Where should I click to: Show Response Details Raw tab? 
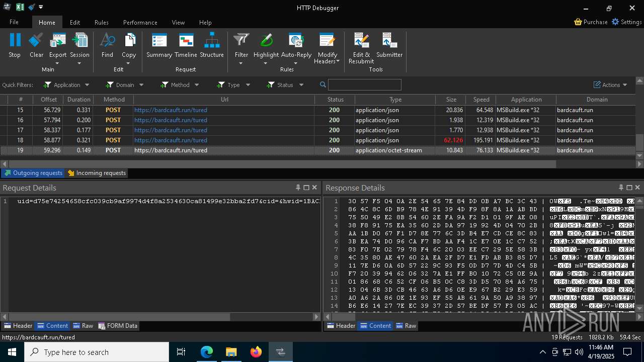pyautogui.click(x=407, y=326)
